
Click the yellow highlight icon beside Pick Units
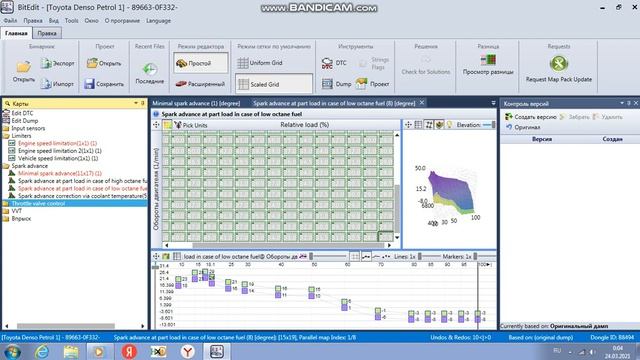[168, 125]
